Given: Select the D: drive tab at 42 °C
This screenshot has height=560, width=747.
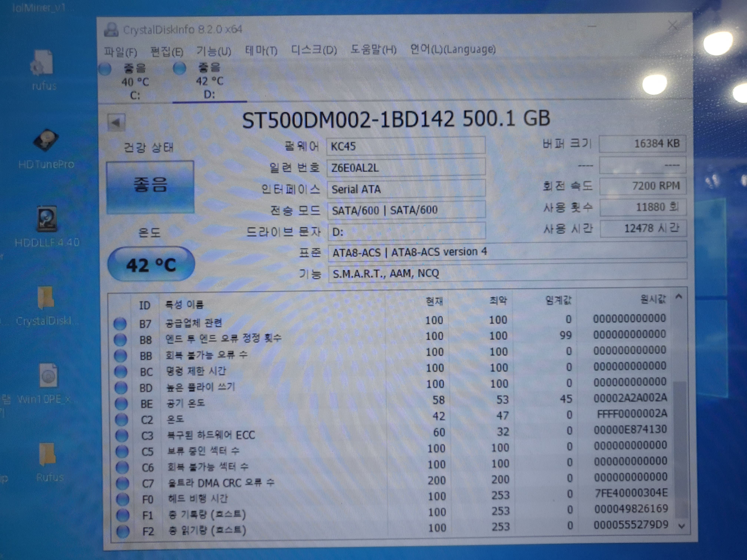Looking at the screenshot, I should click(209, 81).
